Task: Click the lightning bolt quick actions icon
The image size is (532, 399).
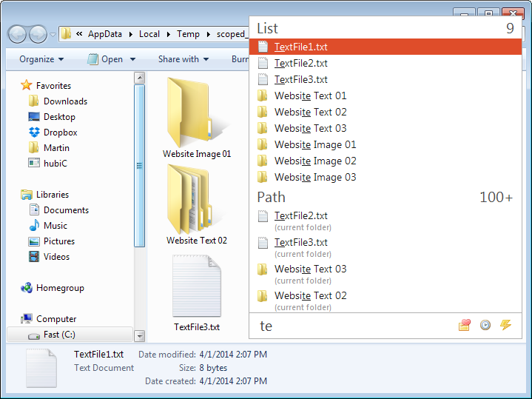Action: 505,325
